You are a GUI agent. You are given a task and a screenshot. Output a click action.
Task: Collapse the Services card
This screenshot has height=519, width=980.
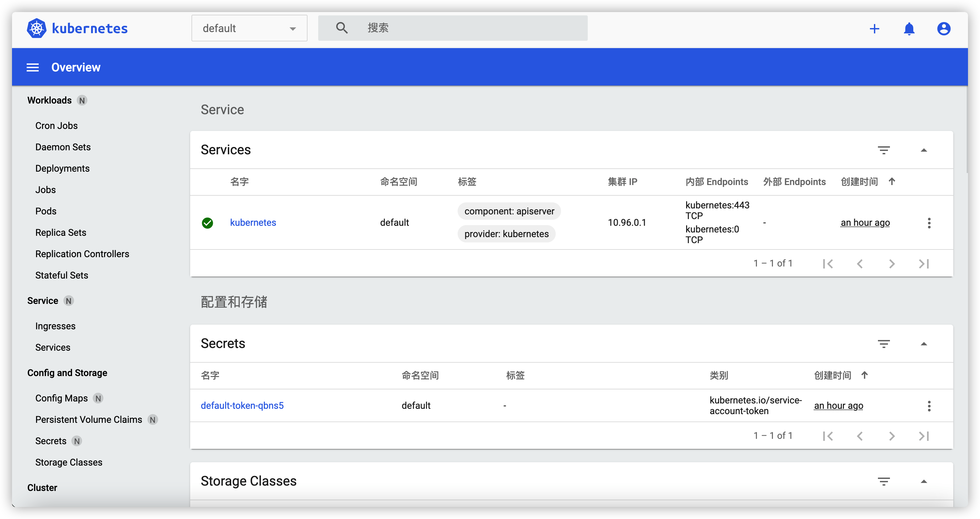click(923, 150)
